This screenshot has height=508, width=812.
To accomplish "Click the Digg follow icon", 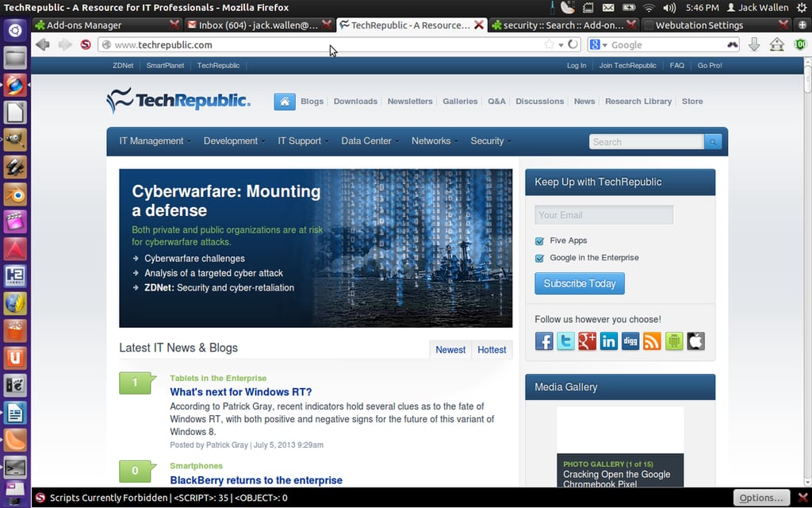I will coord(630,341).
